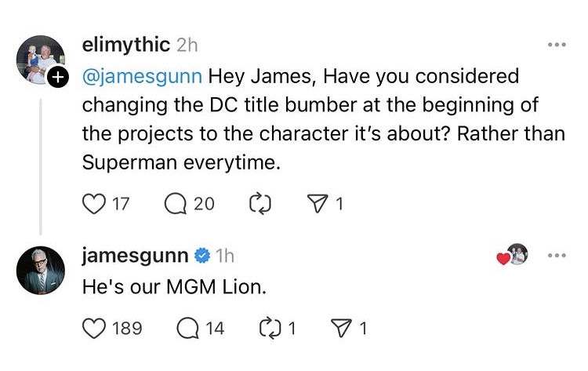This screenshot has width=588, height=371.
Task: Open the 1h timestamp on jamesgunn's reply
Action: coord(224,256)
